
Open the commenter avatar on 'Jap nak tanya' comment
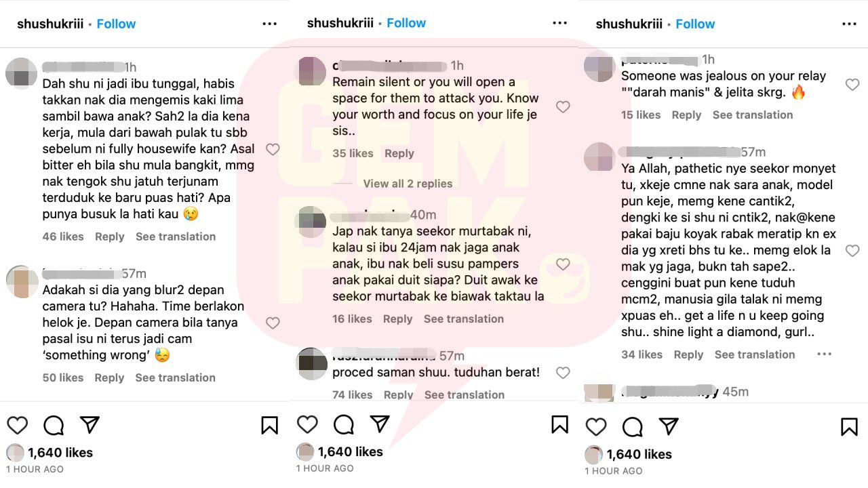click(x=311, y=222)
